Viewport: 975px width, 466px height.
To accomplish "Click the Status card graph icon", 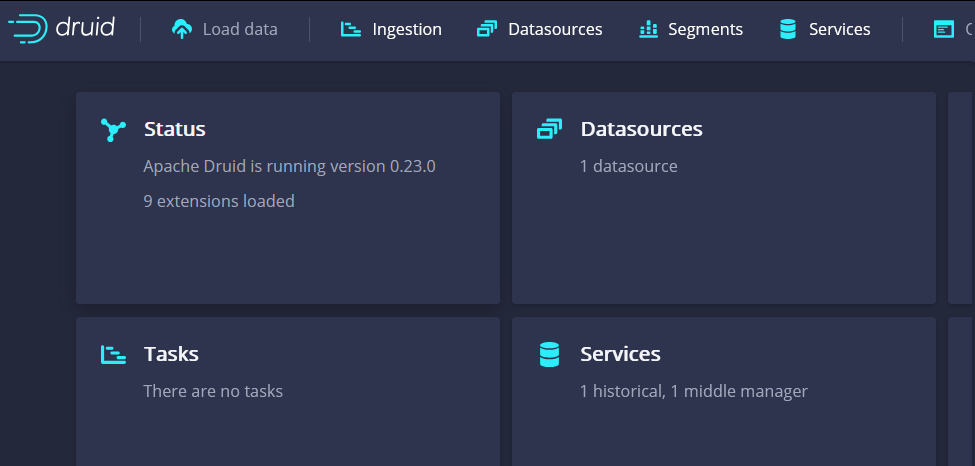I will 113,129.
